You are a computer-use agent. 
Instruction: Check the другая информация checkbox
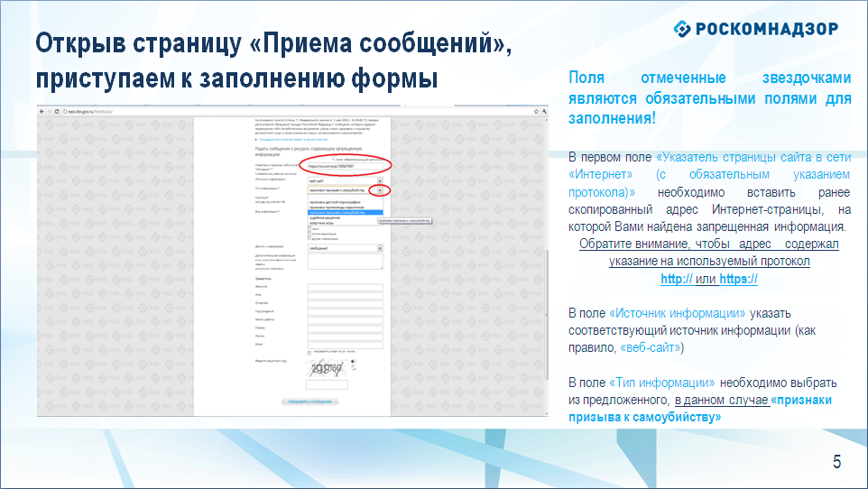pos(309,238)
